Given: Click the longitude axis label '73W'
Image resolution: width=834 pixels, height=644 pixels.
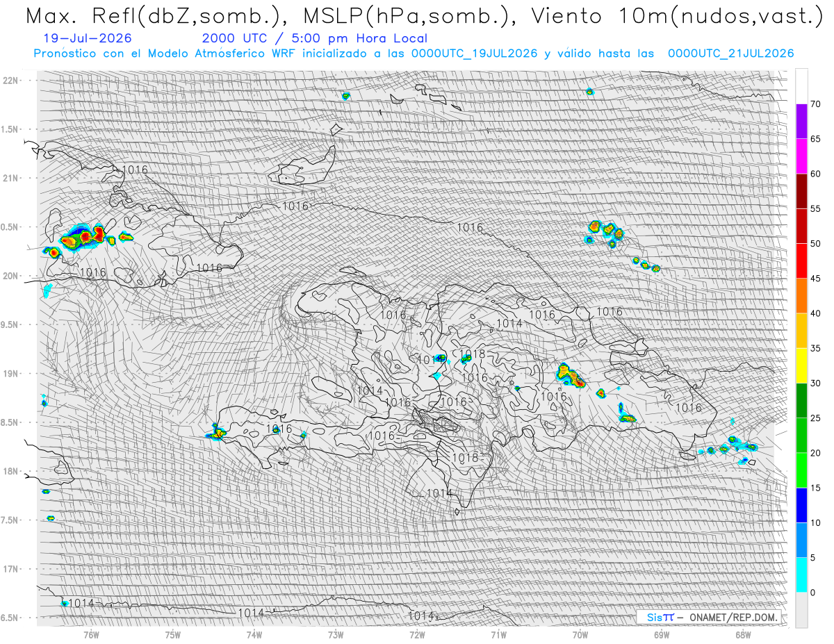Looking at the screenshot, I should 336,634.
